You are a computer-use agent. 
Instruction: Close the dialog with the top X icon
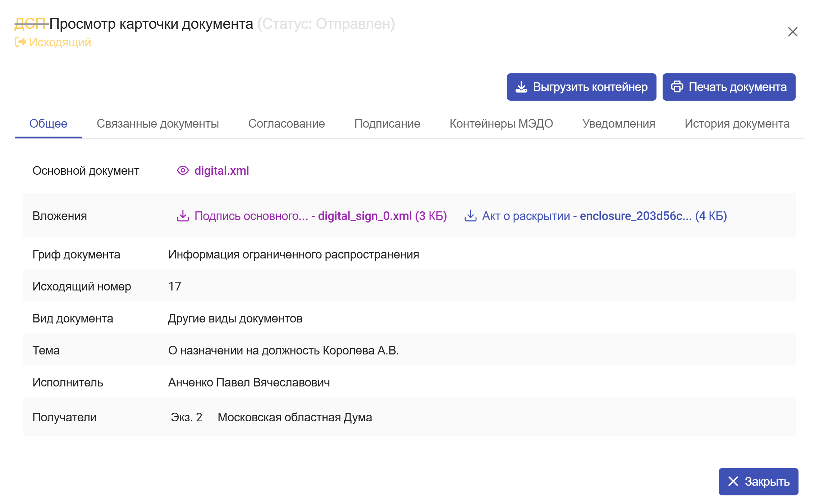792,32
